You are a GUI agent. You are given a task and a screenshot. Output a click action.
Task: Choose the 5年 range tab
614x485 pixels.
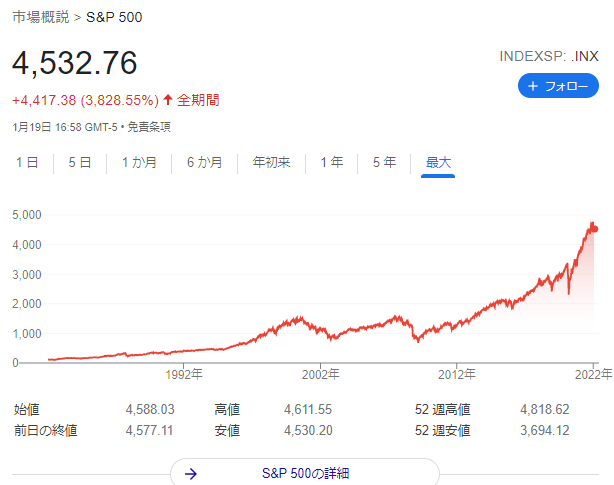[384, 162]
